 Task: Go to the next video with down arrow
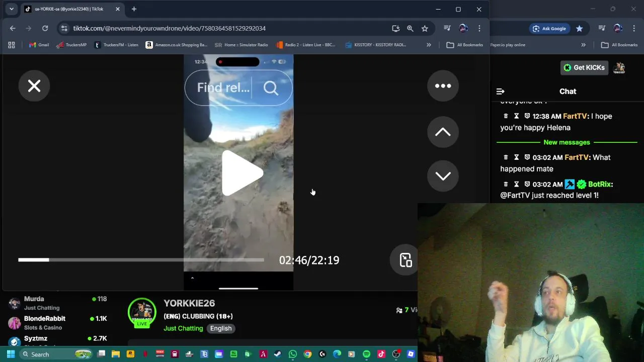[443, 175]
